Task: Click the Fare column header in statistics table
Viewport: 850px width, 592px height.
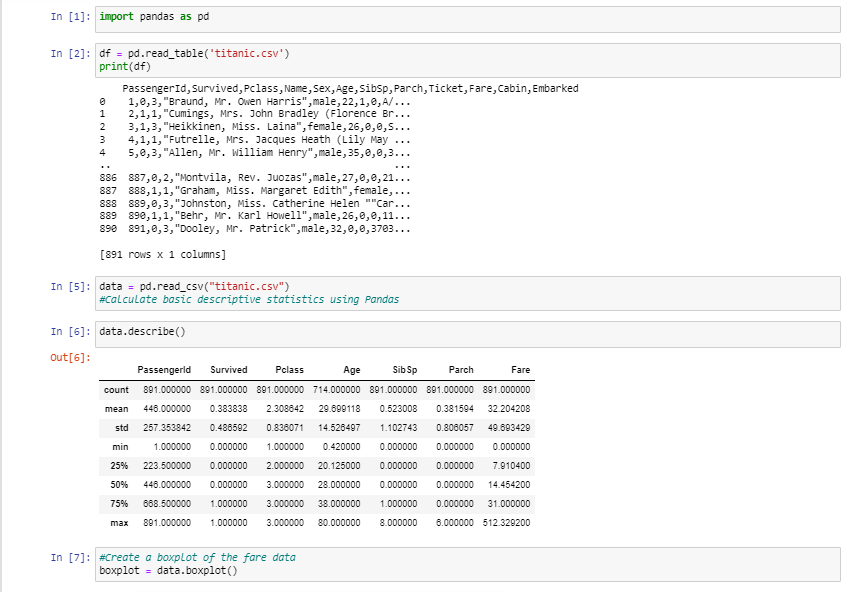Action: click(521, 369)
